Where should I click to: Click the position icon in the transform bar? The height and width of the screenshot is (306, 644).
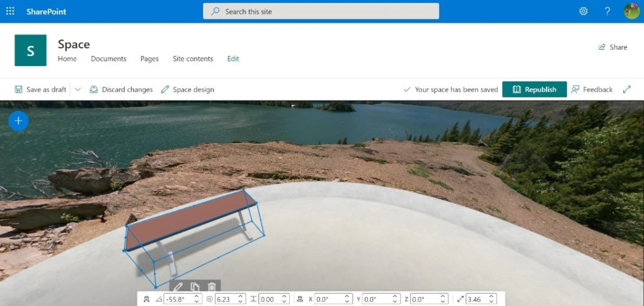tap(146, 300)
